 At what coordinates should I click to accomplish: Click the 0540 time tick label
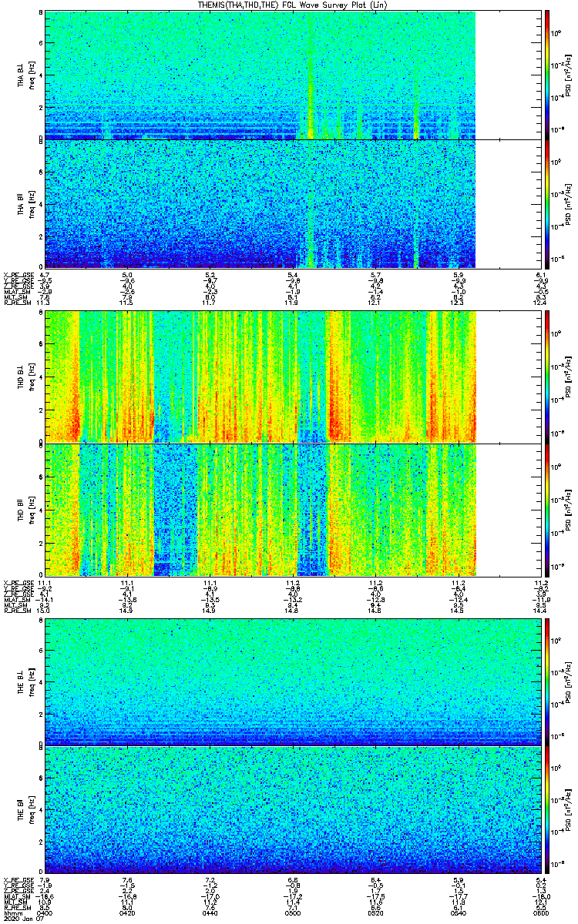(x=459, y=913)
